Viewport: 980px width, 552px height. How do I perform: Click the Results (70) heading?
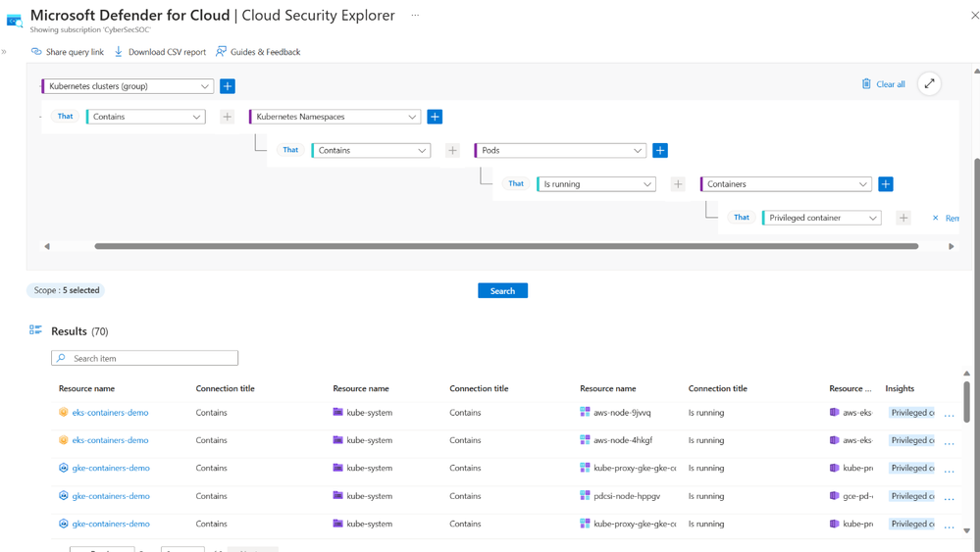(x=79, y=331)
